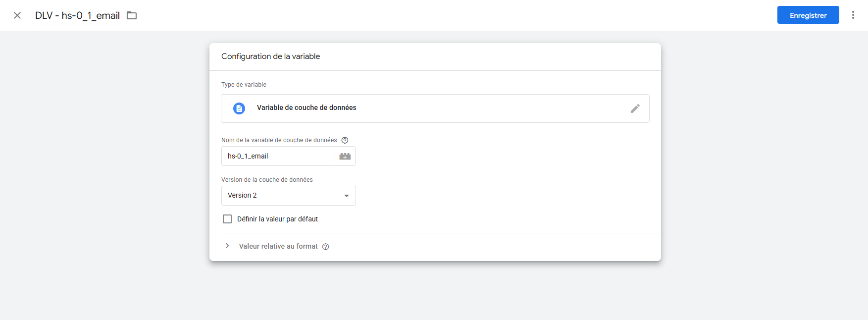Open help for data layer variable name
The image size is (868, 320).
[x=345, y=140]
